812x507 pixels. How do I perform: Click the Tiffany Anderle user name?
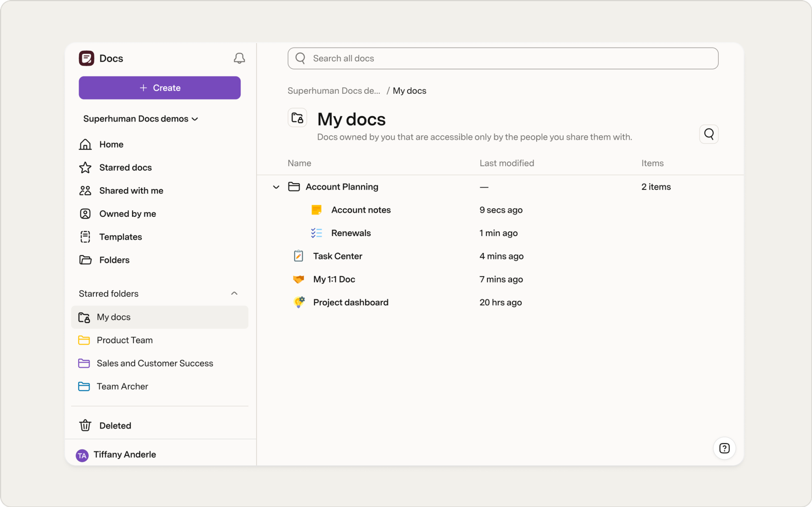point(125,455)
